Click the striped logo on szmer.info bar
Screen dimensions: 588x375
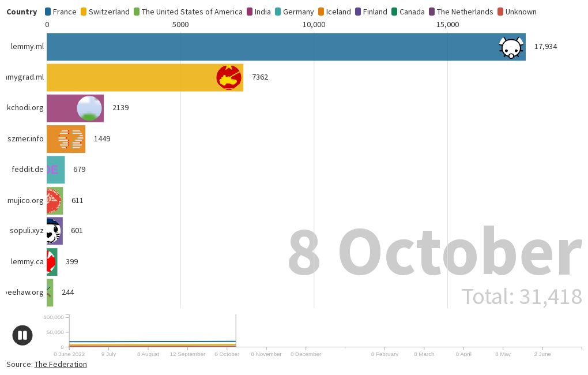pos(71,139)
